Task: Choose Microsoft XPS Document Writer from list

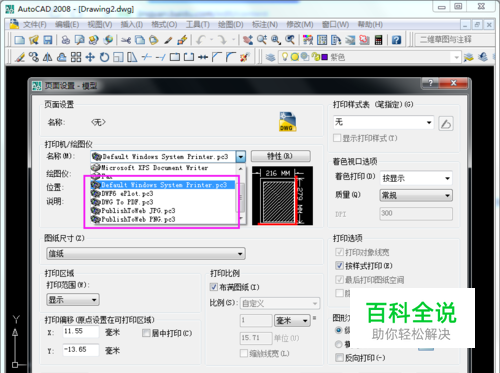Action: coord(163,168)
